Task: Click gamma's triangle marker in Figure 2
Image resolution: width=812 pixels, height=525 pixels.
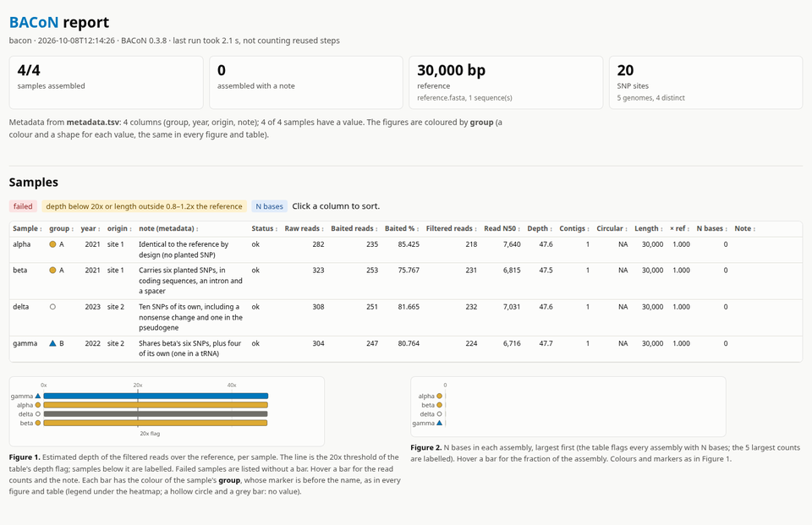Action: point(440,423)
